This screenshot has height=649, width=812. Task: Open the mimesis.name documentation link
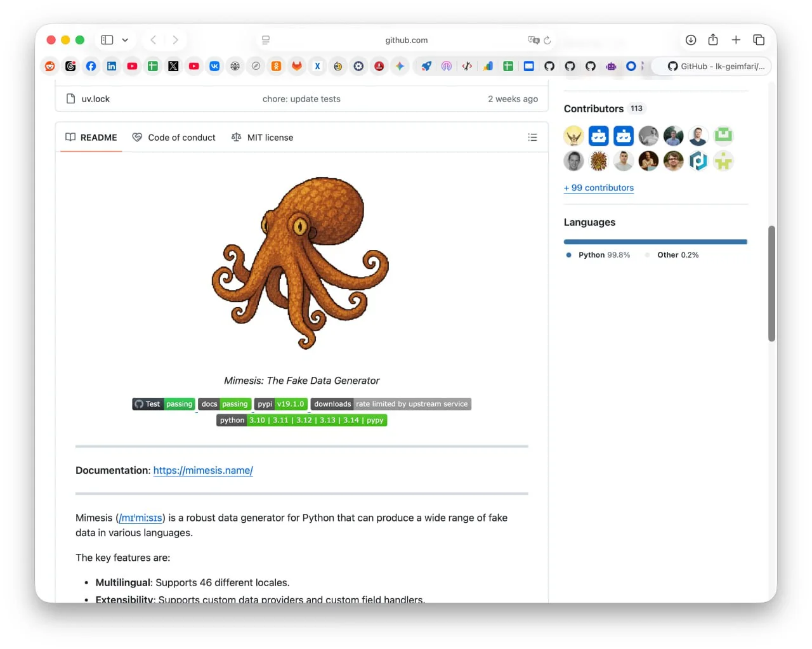[x=203, y=470]
